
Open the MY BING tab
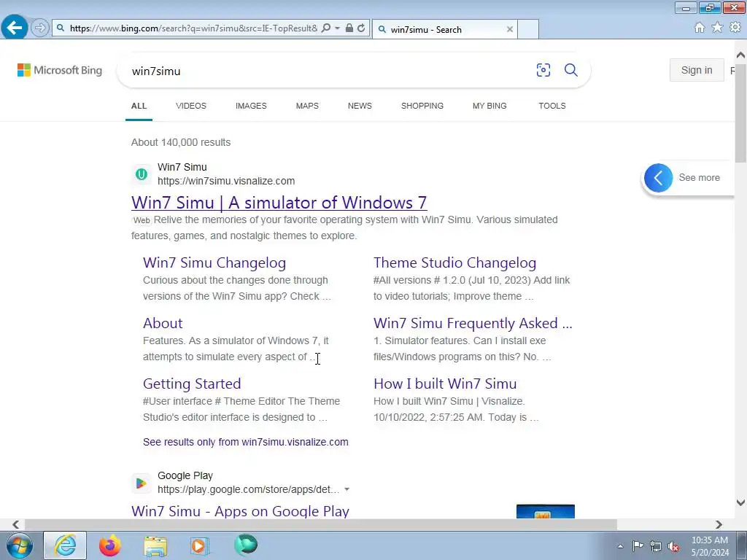[489, 106]
